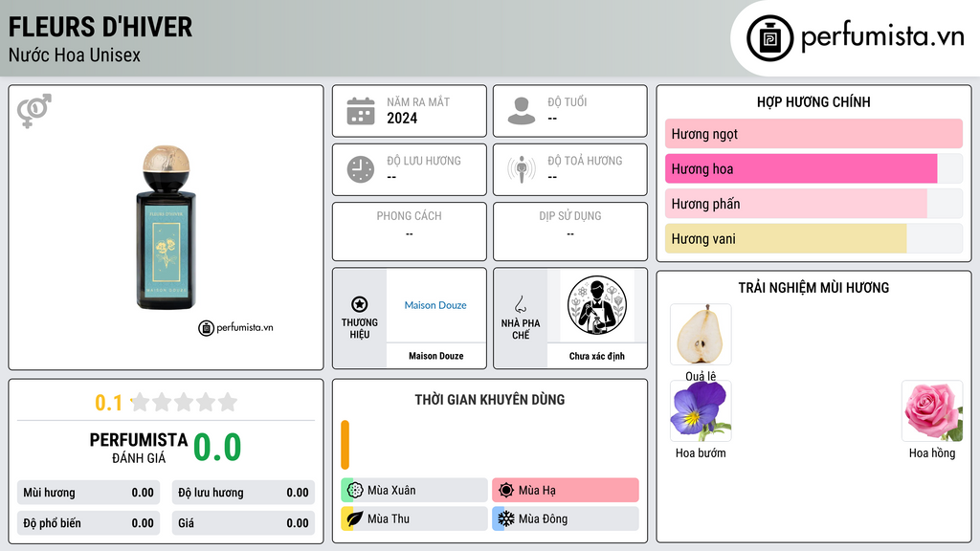Click the FLEURS D'HIVER title

click(100, 28)
